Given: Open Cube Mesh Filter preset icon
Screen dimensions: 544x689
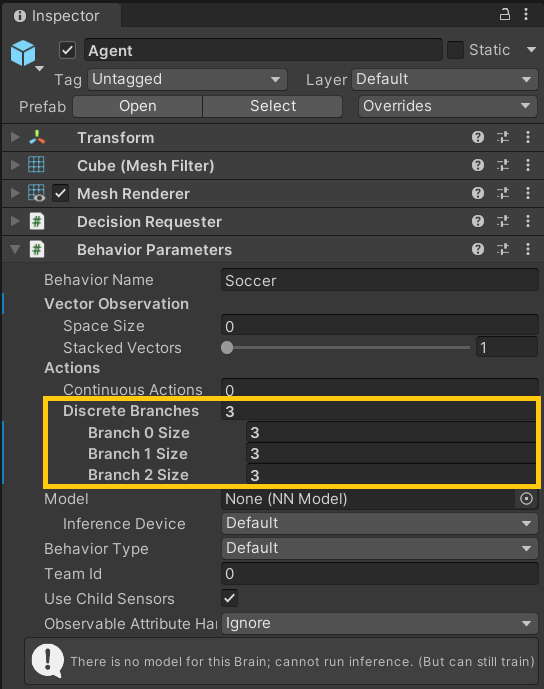Looking at the screenshot, I should pyautogui.click(x=503, y=165).
